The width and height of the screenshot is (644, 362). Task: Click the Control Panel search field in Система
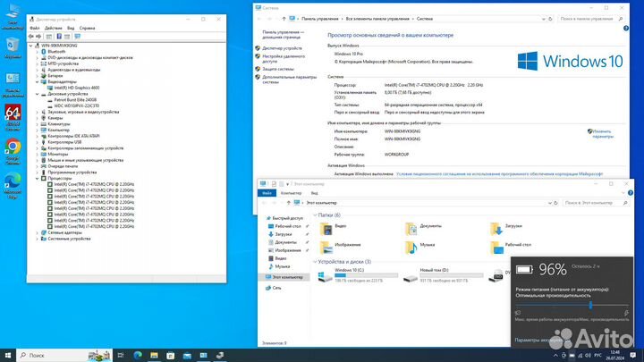pyautogui.click(x=590, y=19)
